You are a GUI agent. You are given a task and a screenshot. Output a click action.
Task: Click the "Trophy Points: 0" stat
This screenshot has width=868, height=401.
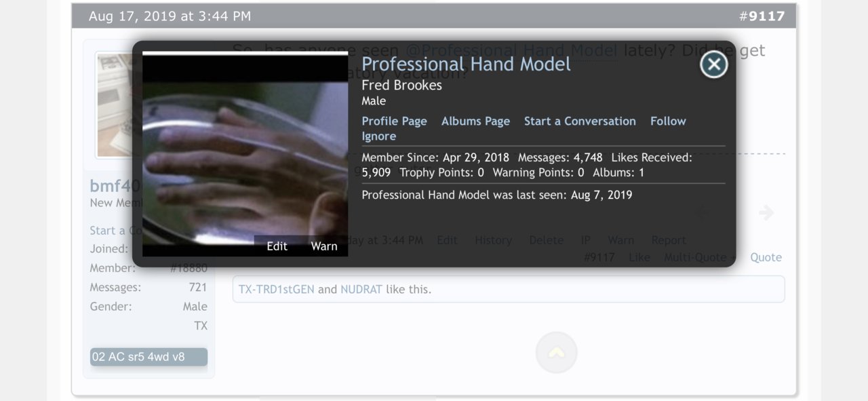(442, 172)
